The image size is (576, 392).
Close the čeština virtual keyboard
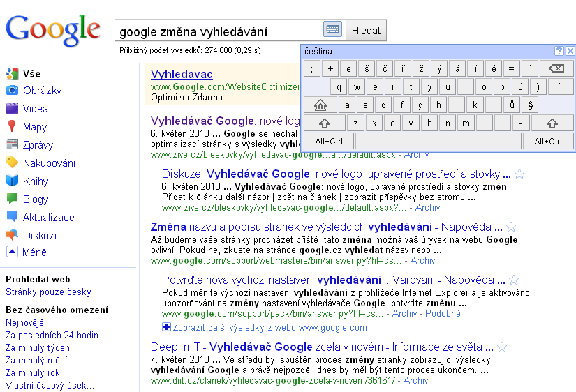[x=570, y=51]
